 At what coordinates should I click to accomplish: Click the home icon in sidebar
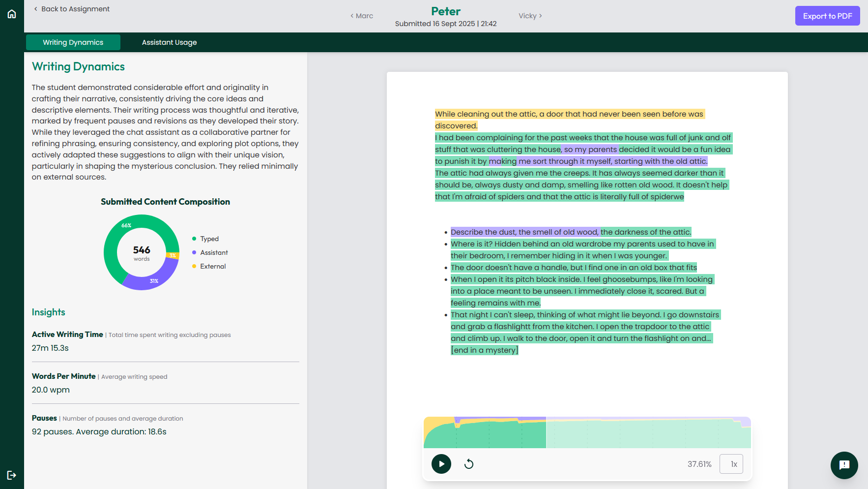[12, 14]
